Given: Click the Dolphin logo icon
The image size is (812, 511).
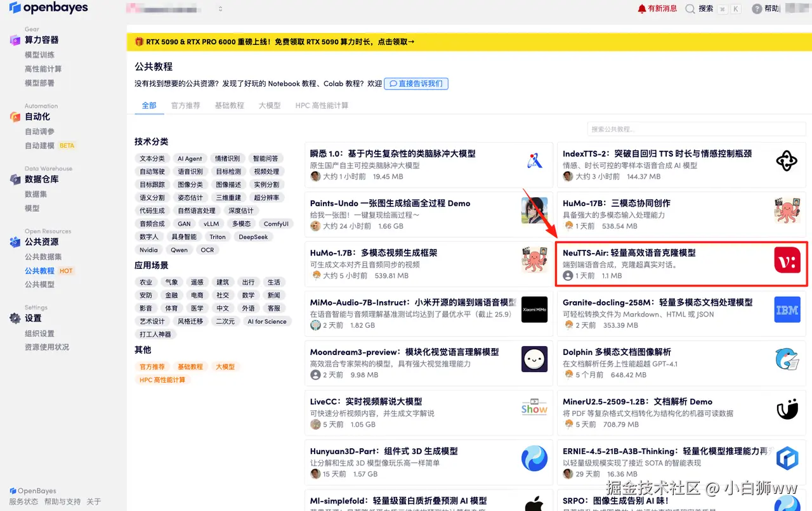Looking at the screenshot, I should (787, 359).
